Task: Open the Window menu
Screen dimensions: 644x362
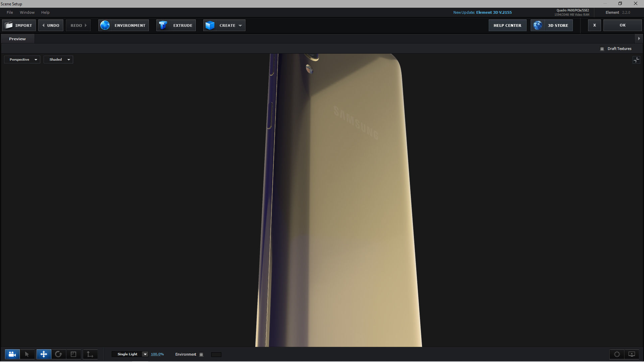Action: coord(27,12)
